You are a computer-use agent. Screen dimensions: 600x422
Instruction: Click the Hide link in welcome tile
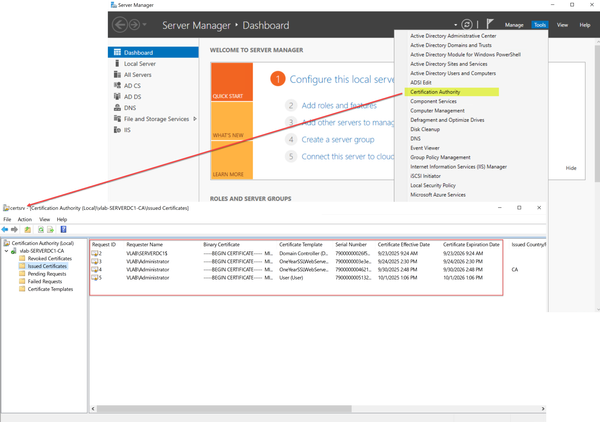pos(571,168)
